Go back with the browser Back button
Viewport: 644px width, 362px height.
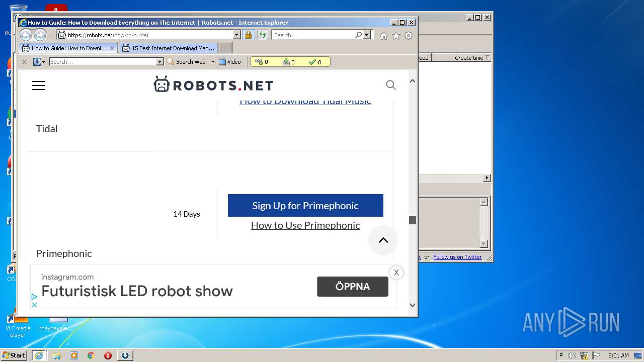(x=26, y=35)
